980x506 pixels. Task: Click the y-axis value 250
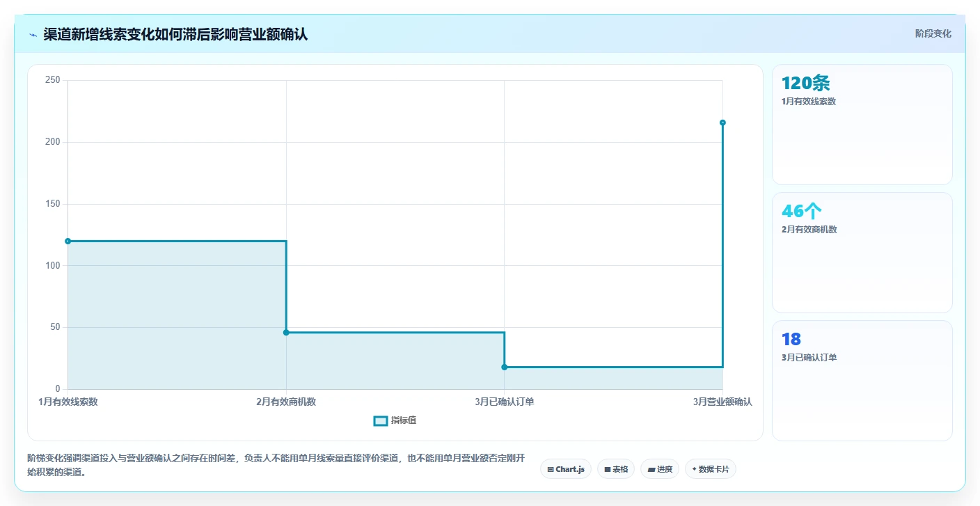click(x=53, y=80)
